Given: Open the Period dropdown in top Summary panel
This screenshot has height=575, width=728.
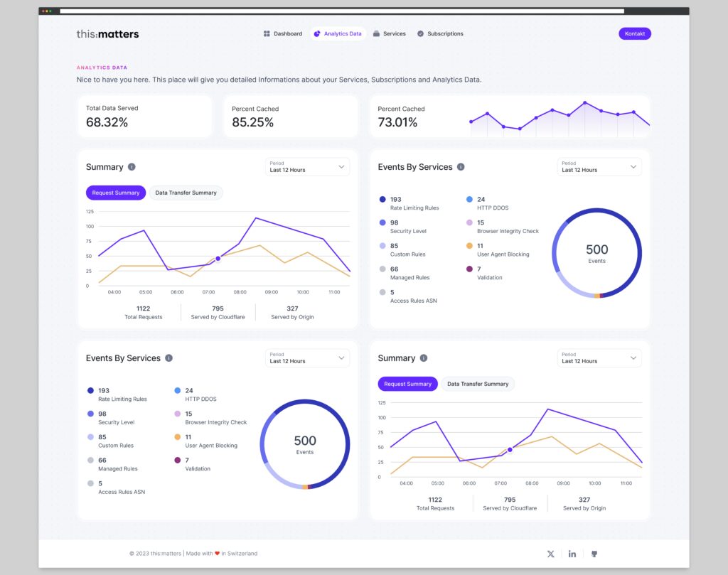Looking at the screenshot, I should 307,167.
